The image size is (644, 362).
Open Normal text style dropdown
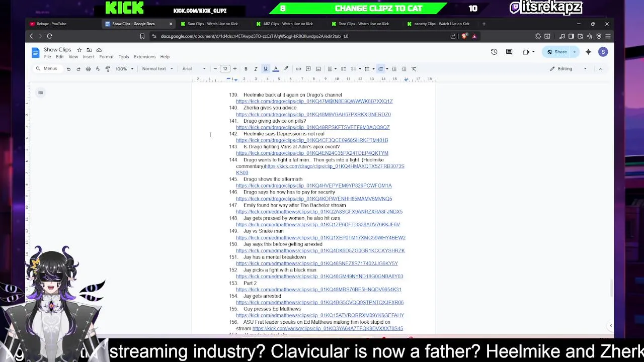[157, 69]
